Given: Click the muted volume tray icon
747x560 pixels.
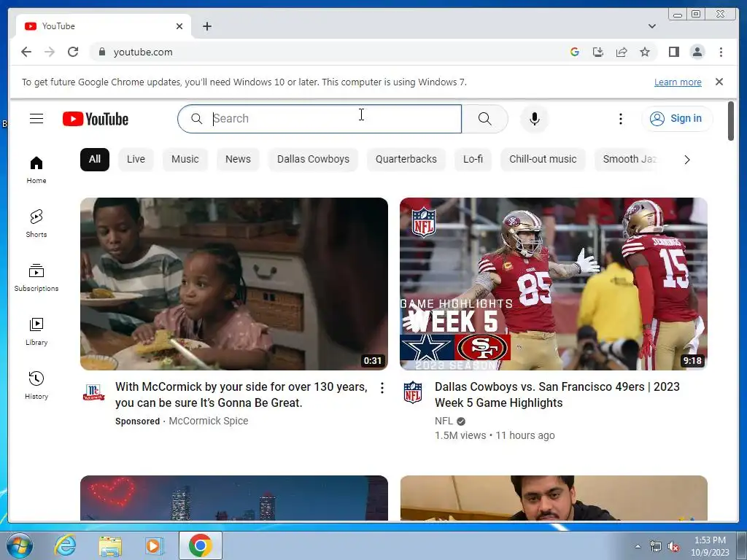Looking at the screenshot, I should (x=673, y=547).
